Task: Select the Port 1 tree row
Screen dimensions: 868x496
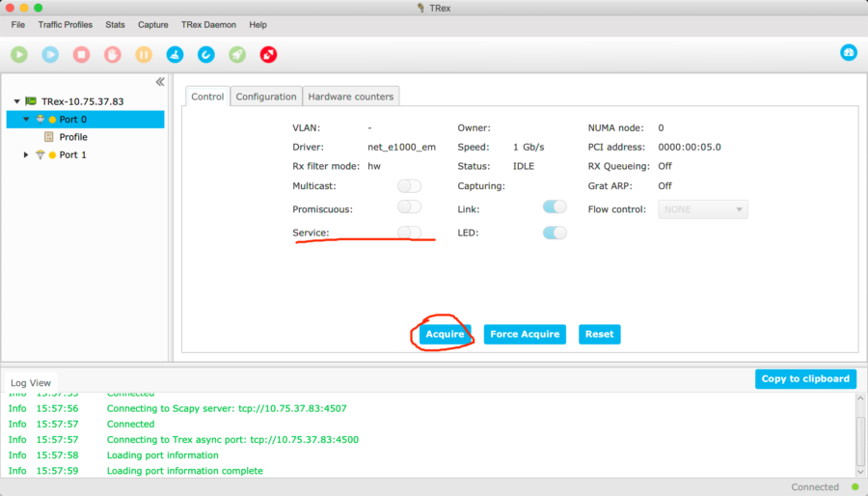Action: 85,154
